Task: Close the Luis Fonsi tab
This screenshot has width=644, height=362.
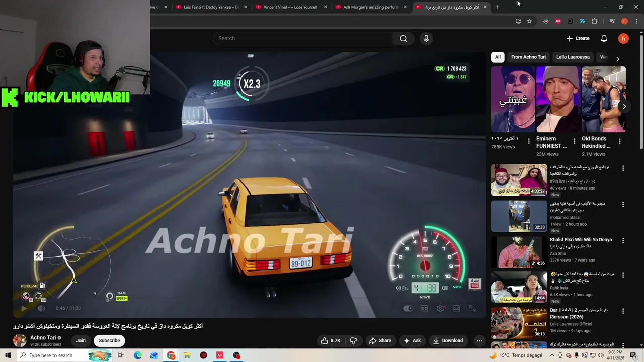Action: [246, 7]
